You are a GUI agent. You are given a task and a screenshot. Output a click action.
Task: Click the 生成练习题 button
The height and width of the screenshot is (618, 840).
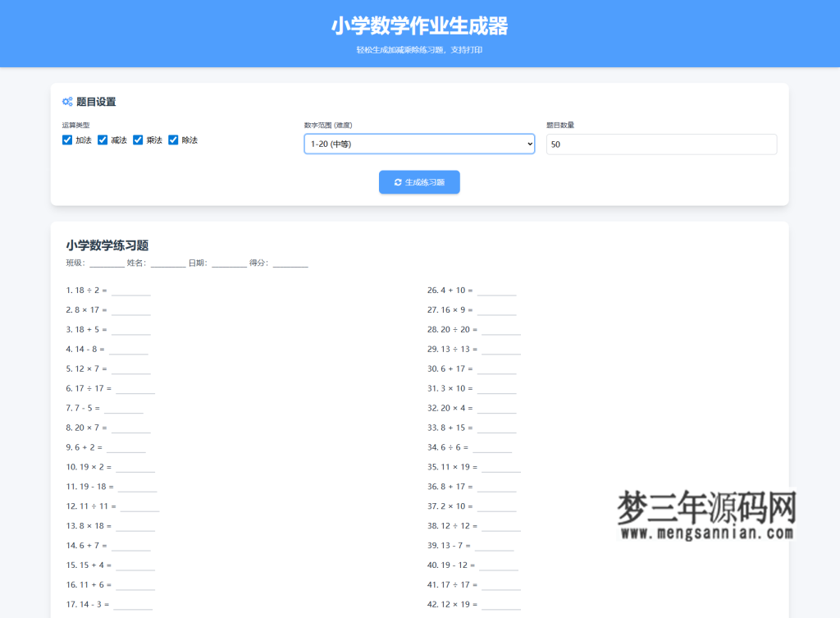419,181
